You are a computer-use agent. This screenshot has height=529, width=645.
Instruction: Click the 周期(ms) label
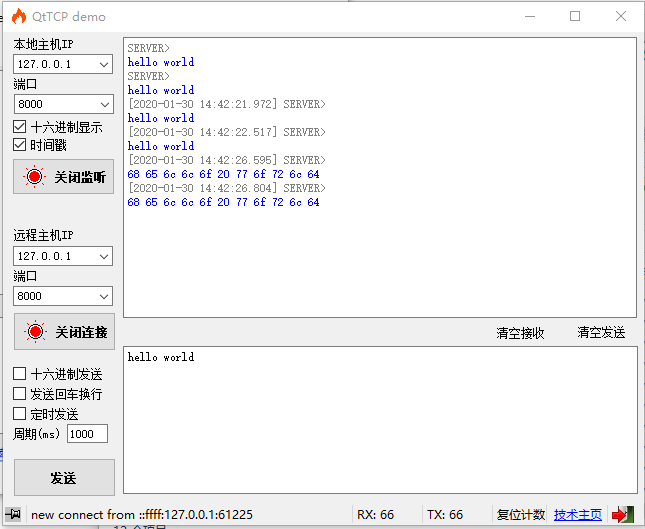pyautogui.click(x=36, y=434)
